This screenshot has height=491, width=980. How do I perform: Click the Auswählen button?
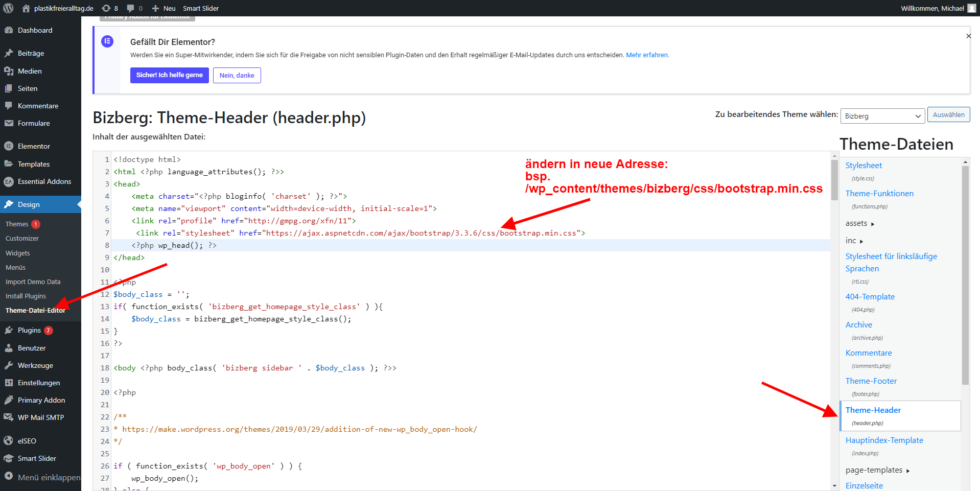coord(949,115)
